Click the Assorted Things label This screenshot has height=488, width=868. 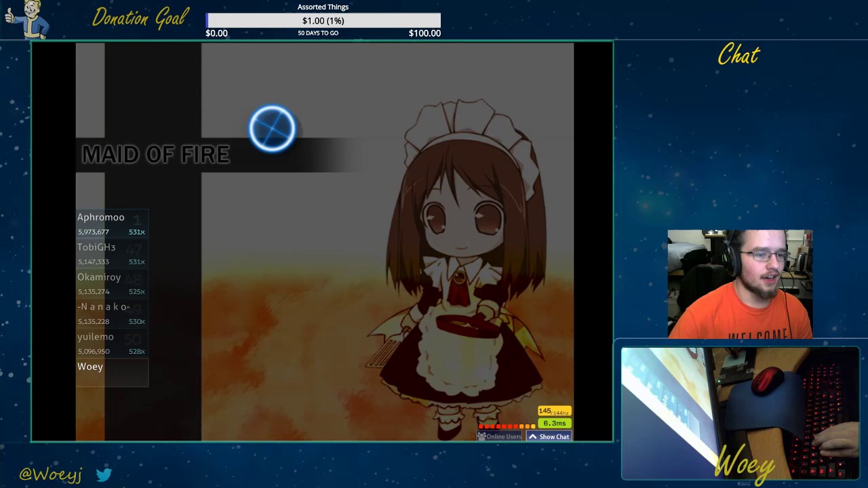coord(323,7)
